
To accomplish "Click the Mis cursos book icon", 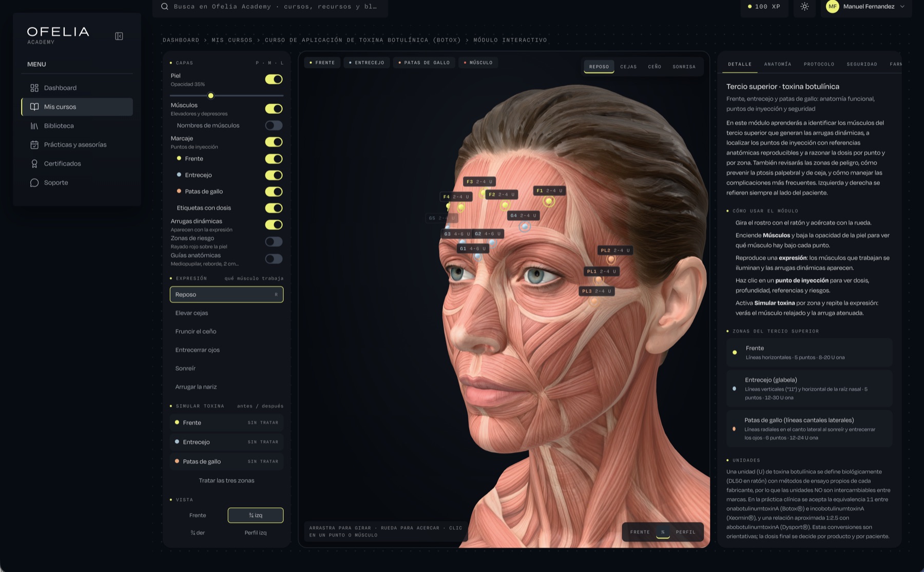I will point(34,107).
